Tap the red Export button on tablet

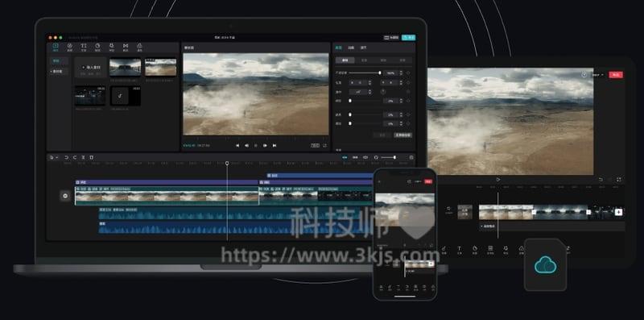pyautogui.click(x=616, y=75)
